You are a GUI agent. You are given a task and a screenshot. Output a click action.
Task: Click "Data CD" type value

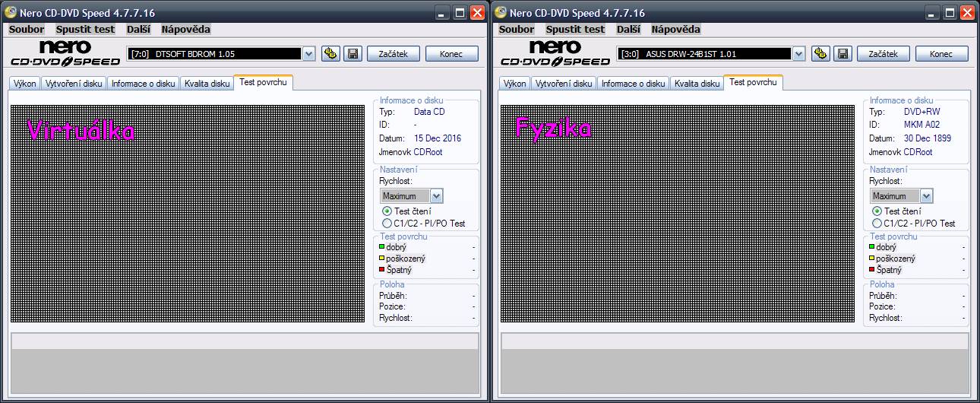pyautogui.click(x=429, y=112)
